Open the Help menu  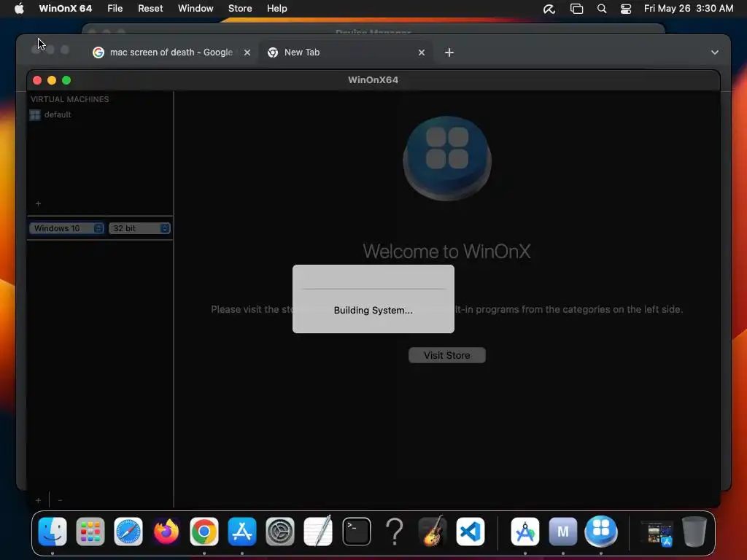[276, 9]
